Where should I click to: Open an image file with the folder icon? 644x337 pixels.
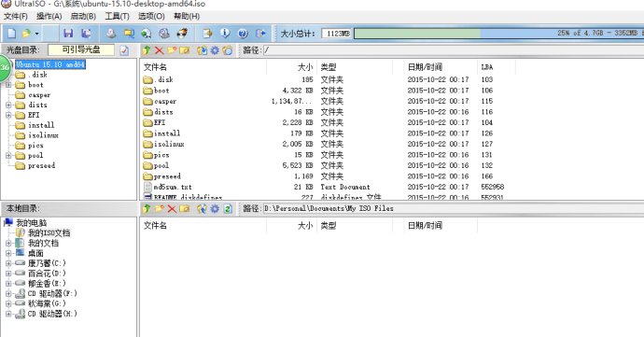coord(27,34)
